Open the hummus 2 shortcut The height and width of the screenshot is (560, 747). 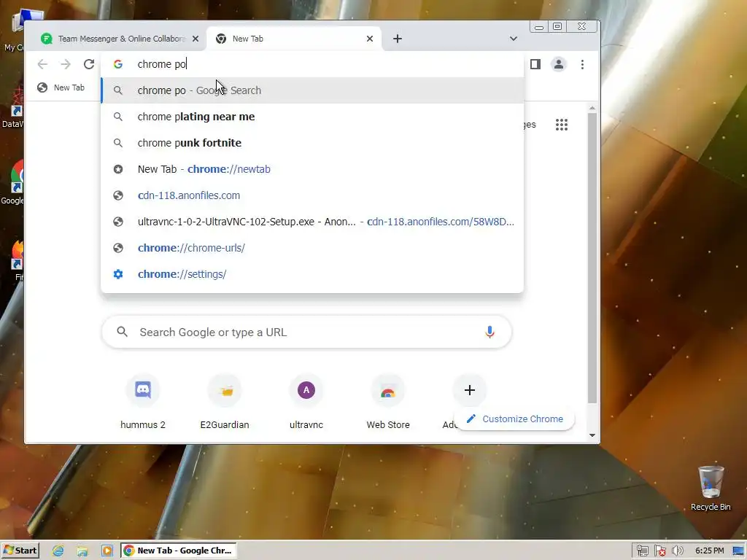pyautogui.click(x=143, y=402)
